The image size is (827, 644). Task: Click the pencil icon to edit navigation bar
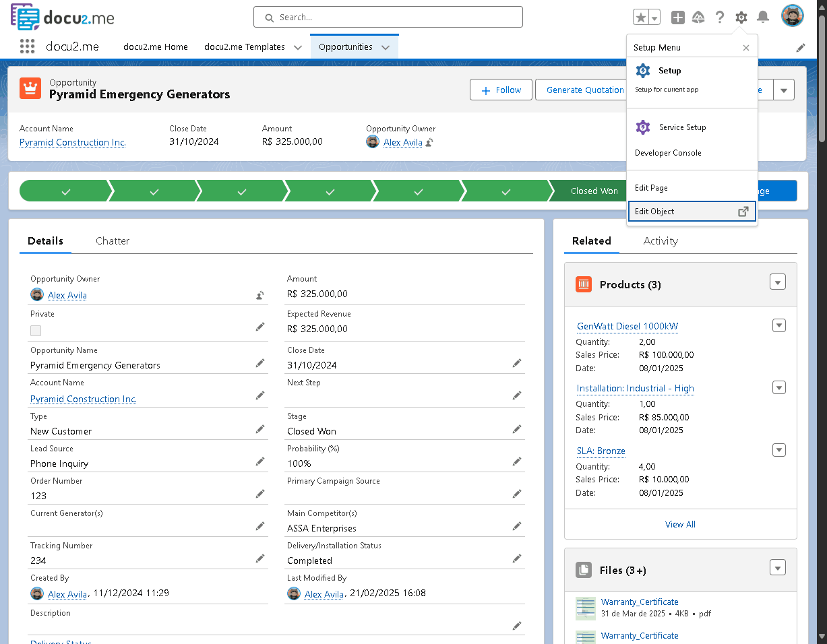click(x=801, y=47)
